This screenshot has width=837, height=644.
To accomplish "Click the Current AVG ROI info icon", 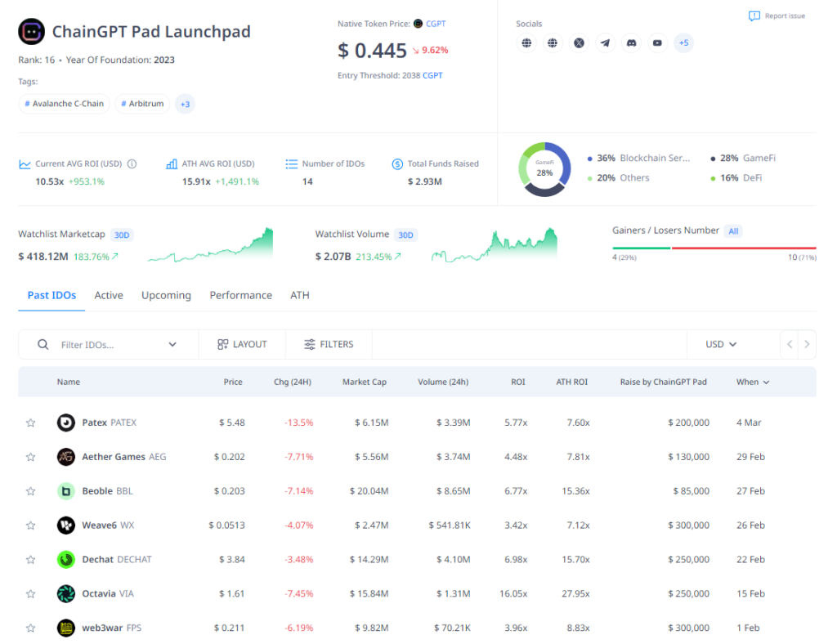I will 132,163.
